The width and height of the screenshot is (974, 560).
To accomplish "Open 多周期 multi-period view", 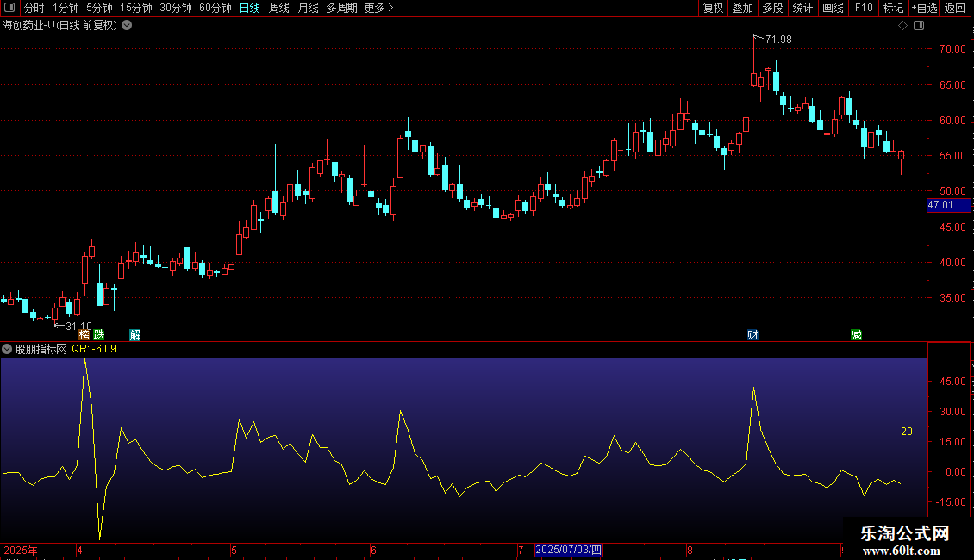I will pyautogui.click(x=341, y=8).
